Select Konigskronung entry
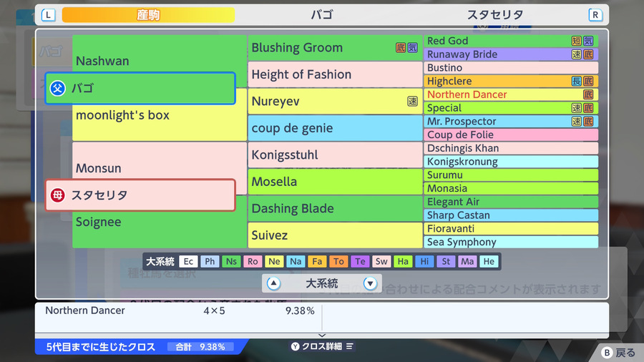644x362 pixels. click(511, 162)
